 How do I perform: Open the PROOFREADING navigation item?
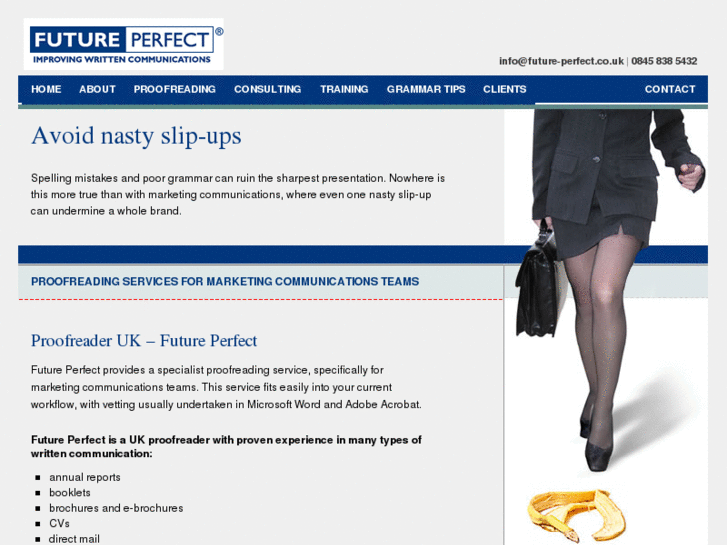[175, 89]
